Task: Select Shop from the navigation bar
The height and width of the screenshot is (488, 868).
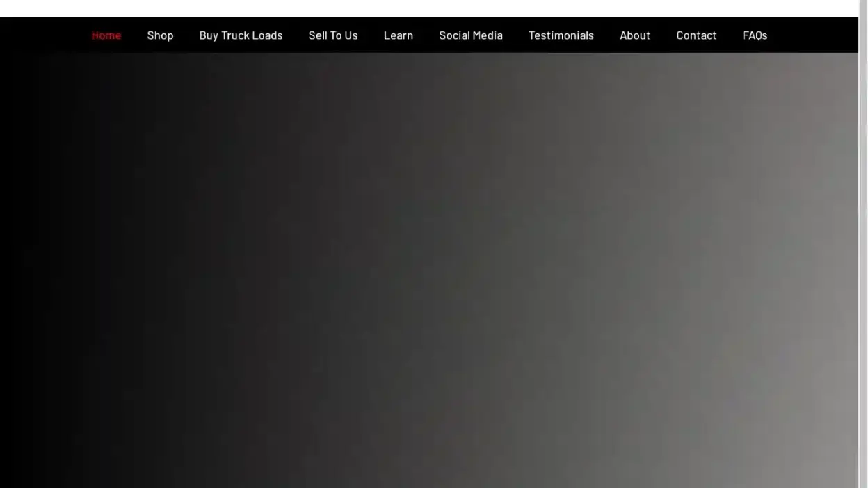Action: point(160,35)
